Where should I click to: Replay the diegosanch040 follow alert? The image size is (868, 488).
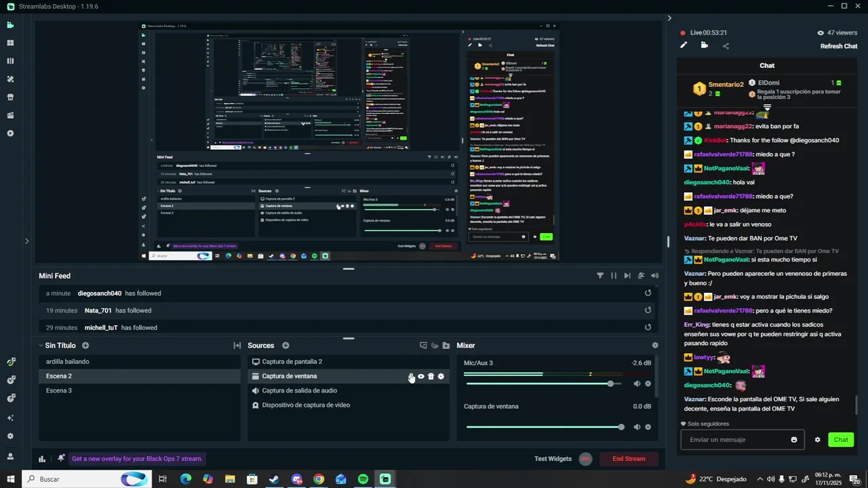coord(648,293)
